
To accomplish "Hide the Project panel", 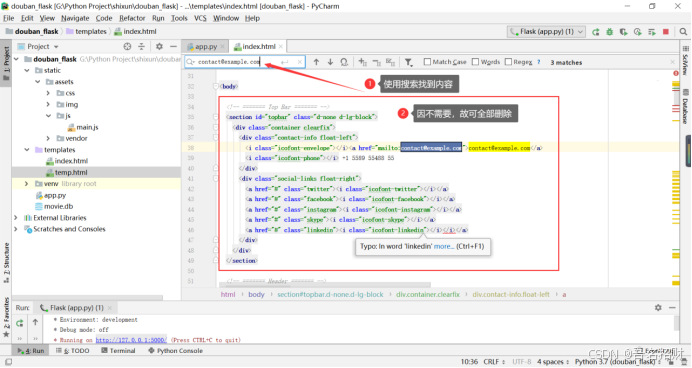I will (x=173, y=46).
